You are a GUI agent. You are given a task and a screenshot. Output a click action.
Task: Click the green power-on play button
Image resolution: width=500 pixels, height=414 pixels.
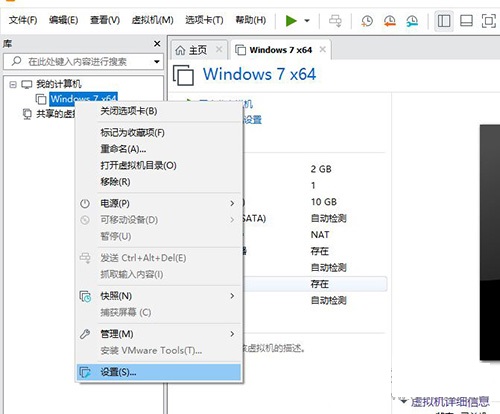pyautogui.click(x=291, y=21)
